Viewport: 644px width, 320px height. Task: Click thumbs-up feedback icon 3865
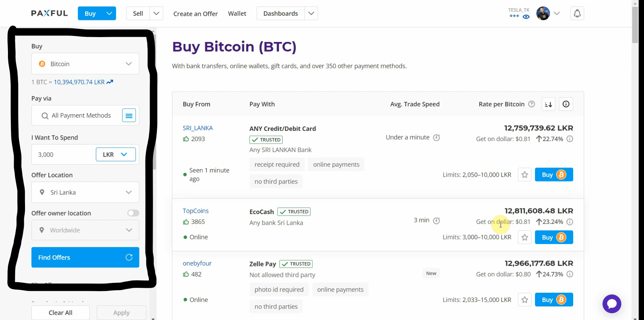[186, 222]
